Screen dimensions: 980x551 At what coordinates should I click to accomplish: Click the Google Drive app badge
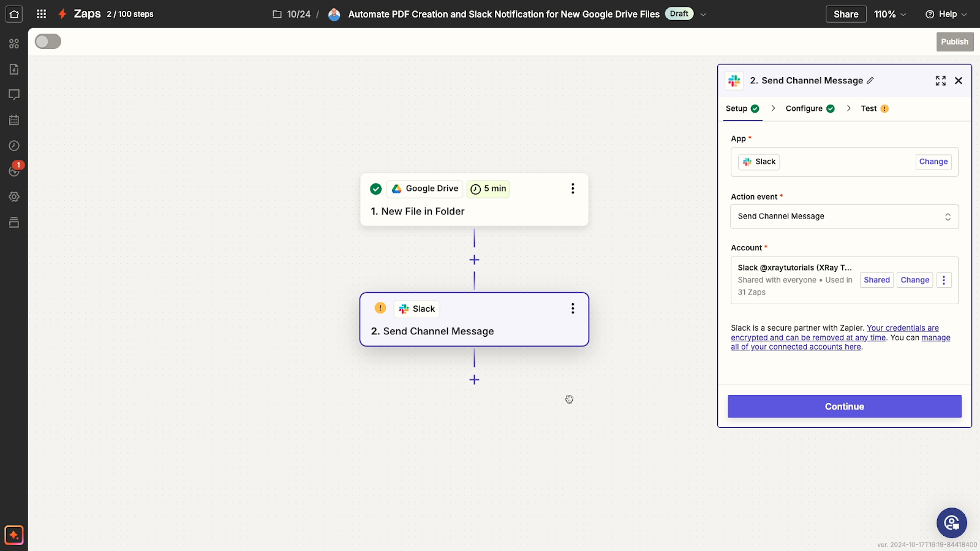425,189
